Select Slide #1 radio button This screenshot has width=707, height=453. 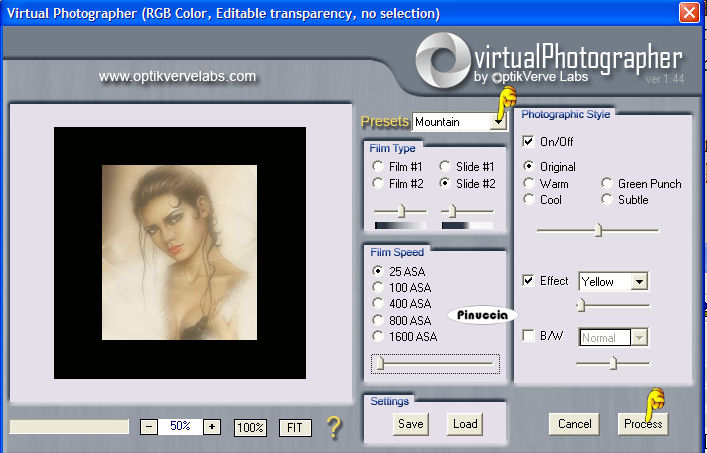(x=445, y=166)
